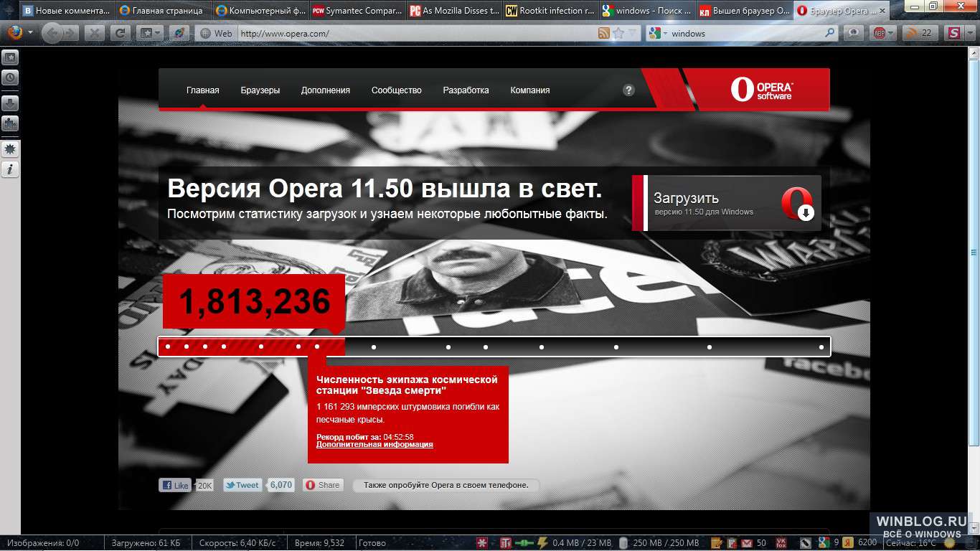Open the Firefox main menu button
Viewport: 980px width, 551px height.
click(16, 33)
